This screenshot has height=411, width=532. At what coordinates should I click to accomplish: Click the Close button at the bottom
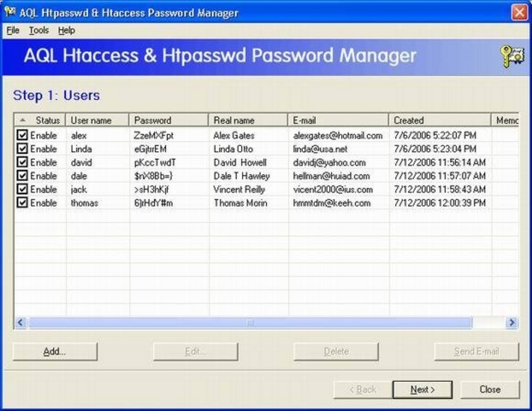[489, 390]
